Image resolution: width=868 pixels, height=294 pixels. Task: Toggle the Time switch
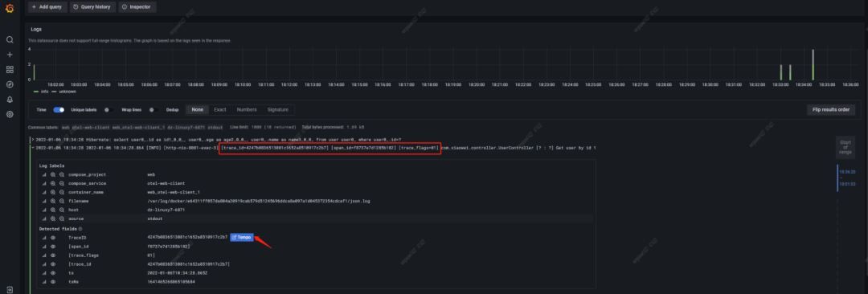(x=59, y=109)
